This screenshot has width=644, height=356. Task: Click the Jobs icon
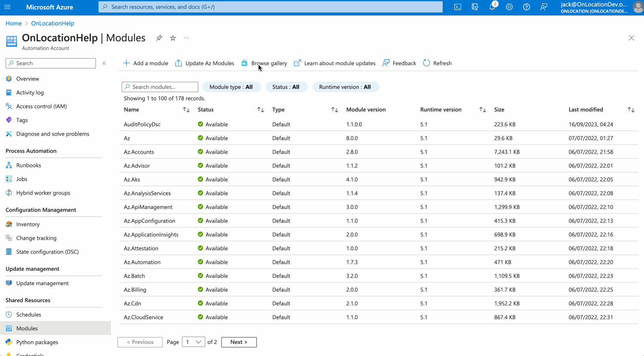pos(9,179)
